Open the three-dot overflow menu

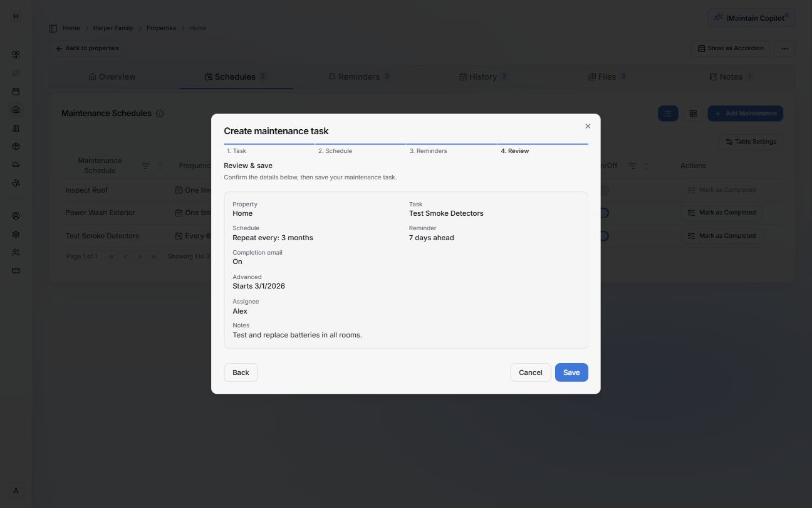784,48
